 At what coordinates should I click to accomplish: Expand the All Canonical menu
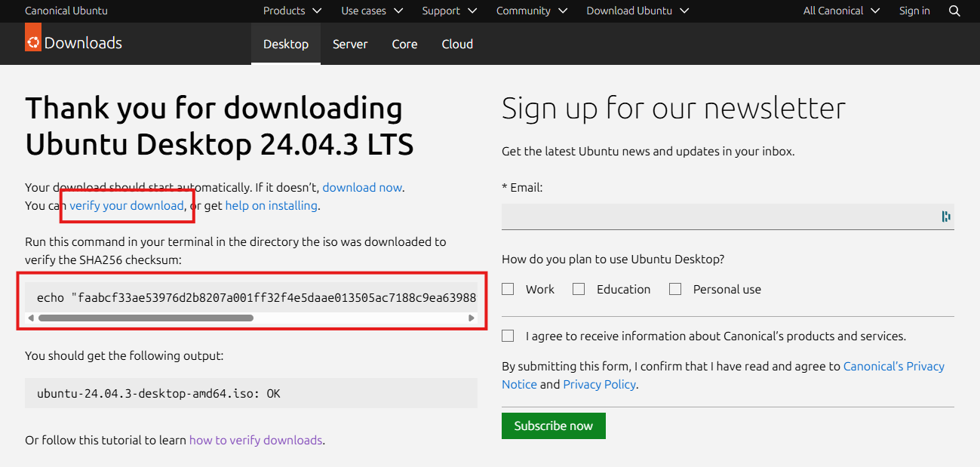841,11
